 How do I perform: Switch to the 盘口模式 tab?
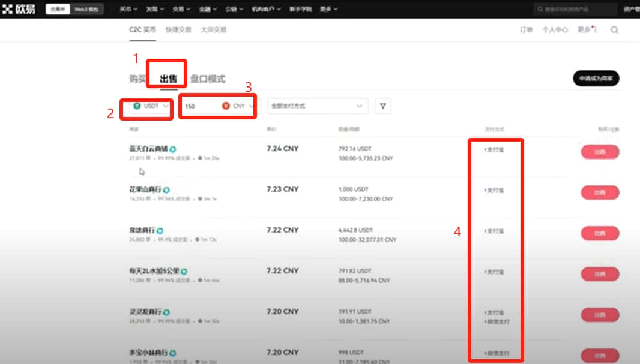click(208, 79)
